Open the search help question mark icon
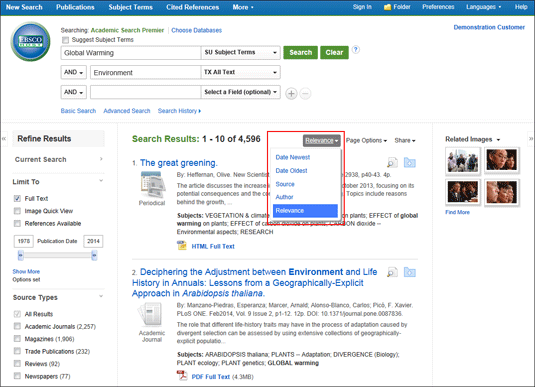 pyautogui.click(x=356, y=49)
